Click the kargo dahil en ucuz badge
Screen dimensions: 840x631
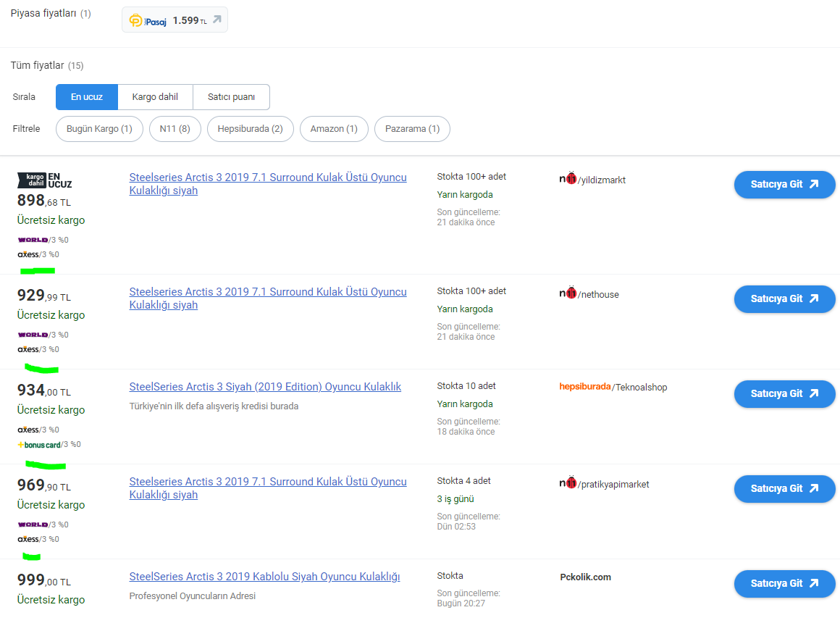(x=44, y=180)
